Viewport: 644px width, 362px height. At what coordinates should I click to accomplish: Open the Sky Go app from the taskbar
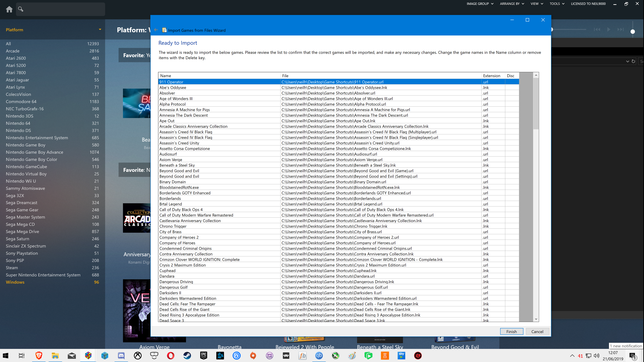point(401,355)
